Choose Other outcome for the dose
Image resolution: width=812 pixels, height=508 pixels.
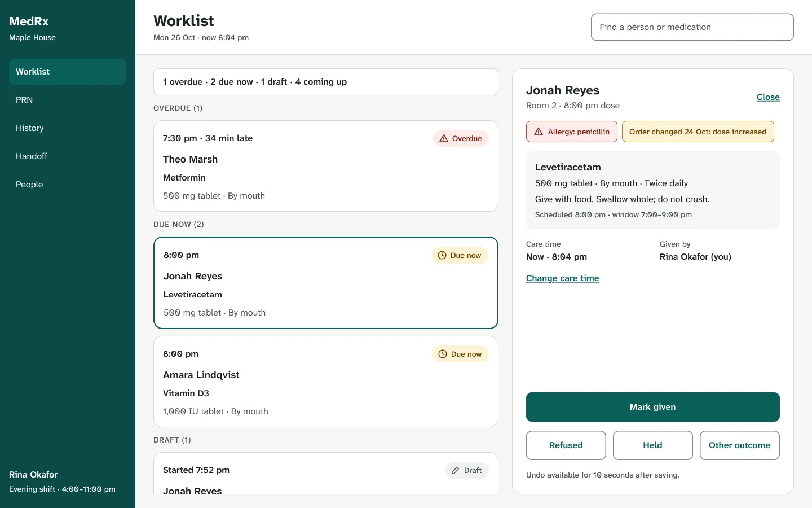pos(740,445)
